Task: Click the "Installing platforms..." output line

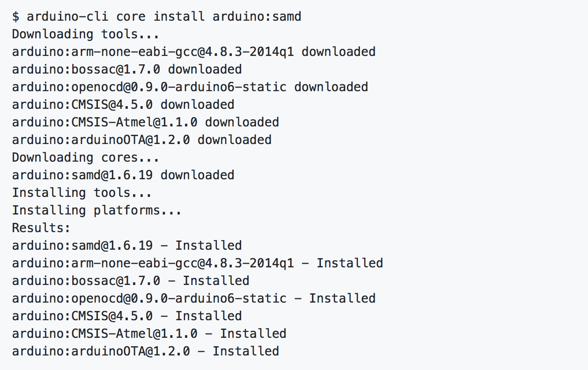Action: [x=97, y=211]
